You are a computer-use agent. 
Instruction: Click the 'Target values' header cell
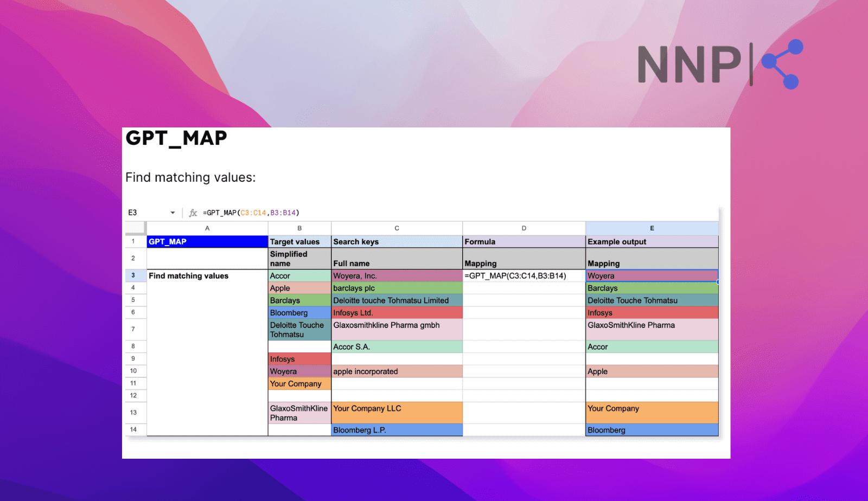tap(299, 242)
